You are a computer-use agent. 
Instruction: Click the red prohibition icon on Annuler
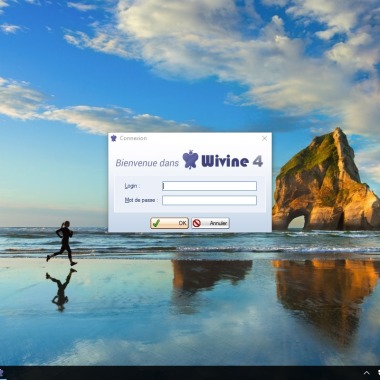point(197,223)
